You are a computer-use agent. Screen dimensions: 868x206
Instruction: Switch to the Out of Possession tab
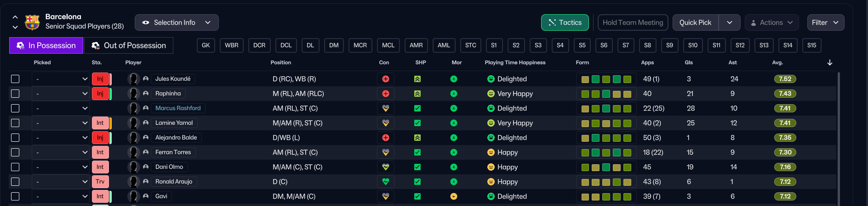pos(128,45)
